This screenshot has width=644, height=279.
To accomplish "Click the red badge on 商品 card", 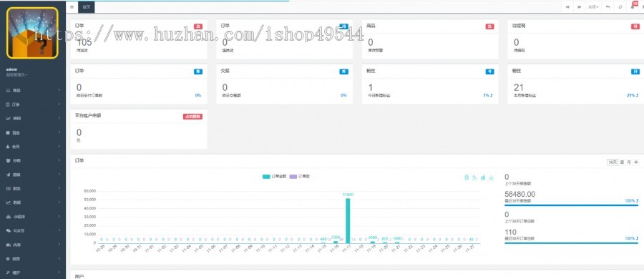I will coord(489,26).
